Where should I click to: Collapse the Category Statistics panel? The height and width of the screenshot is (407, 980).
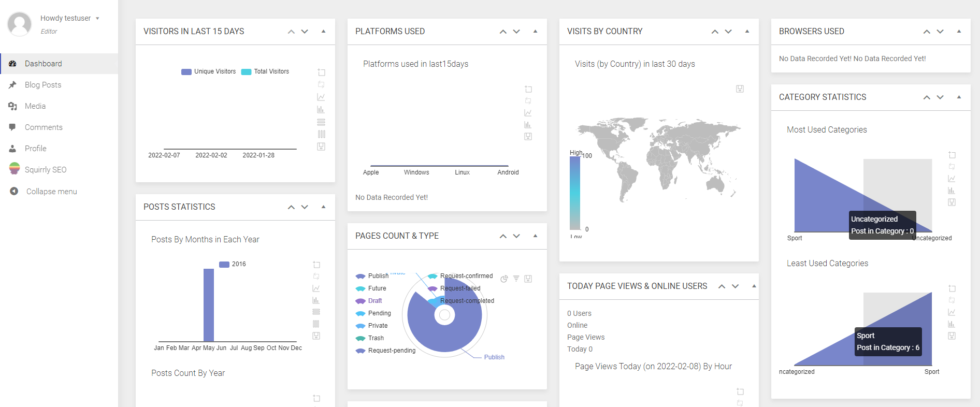[959, 97]
